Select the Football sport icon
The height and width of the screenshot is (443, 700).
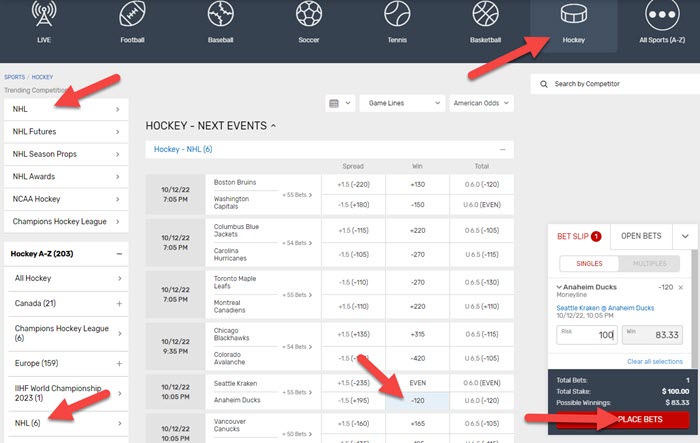pos(132,15)
